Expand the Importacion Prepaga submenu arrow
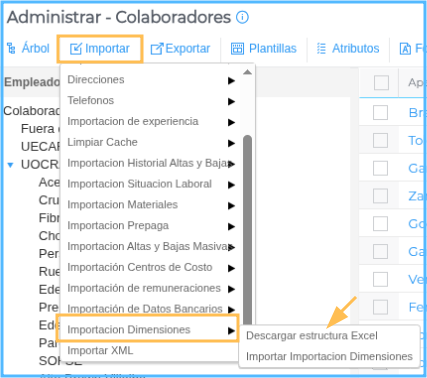This screenshot has height=378, width=427. [231, 227]
